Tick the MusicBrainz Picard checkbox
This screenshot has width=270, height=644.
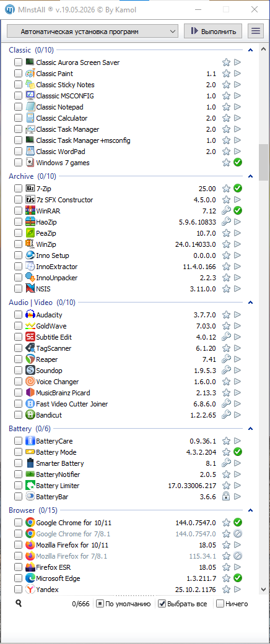pyautogui.click(x=18, y=392)
